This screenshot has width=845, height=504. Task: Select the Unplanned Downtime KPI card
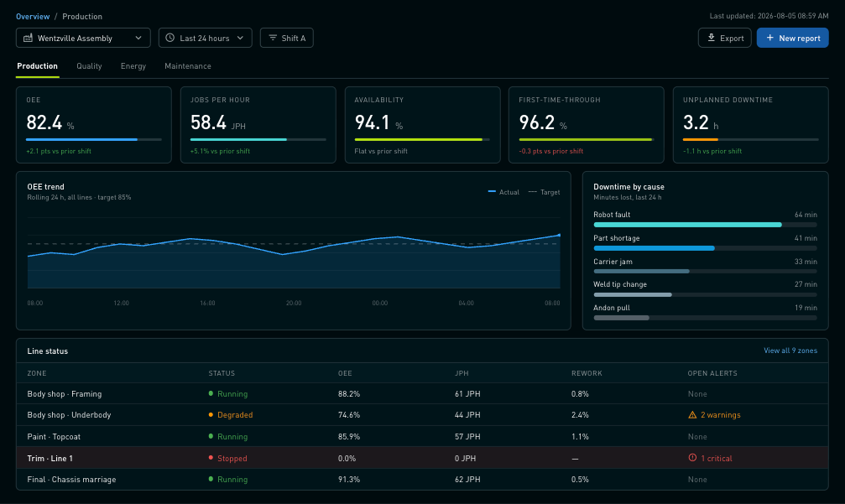[750, 125]
